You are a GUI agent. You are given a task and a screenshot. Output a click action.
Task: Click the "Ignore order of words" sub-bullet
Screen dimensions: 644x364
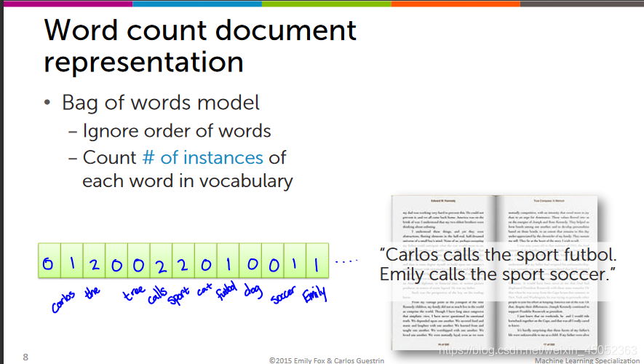pyautogui.click(x=177, y=131)
